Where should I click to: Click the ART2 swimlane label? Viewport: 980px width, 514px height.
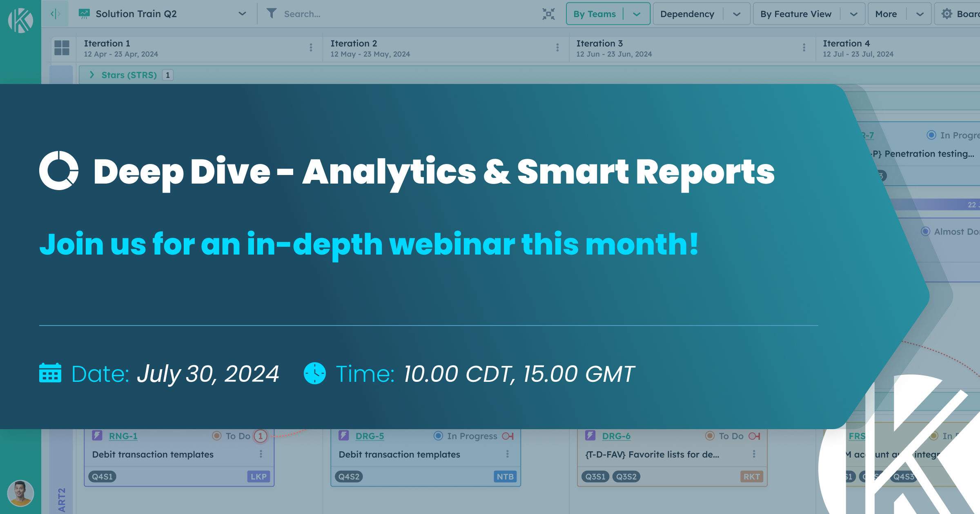(x=62, y=500)
